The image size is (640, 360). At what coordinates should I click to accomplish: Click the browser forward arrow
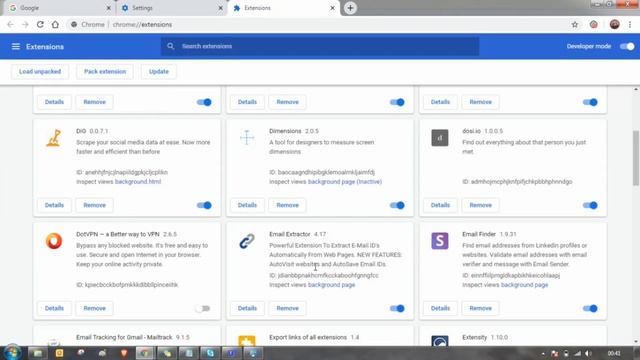click(x=25, y=24)
